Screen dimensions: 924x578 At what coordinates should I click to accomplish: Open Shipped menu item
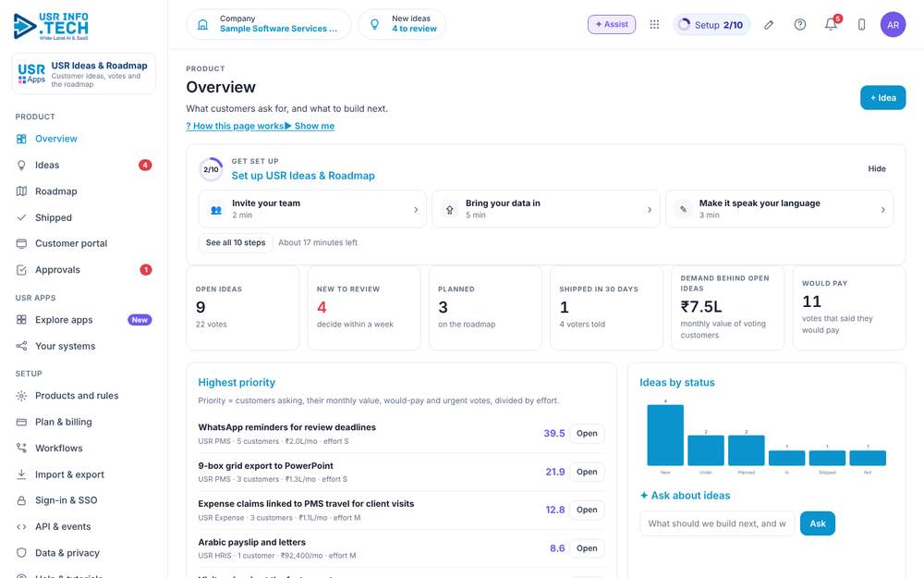[x=84, y=217]
